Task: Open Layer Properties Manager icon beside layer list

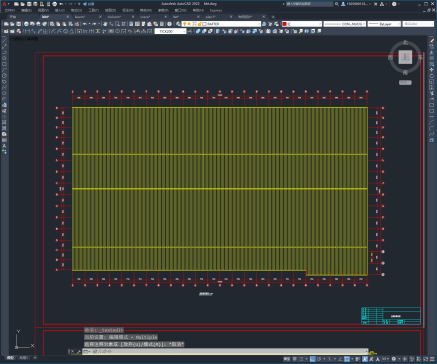Action: (179, 24)
